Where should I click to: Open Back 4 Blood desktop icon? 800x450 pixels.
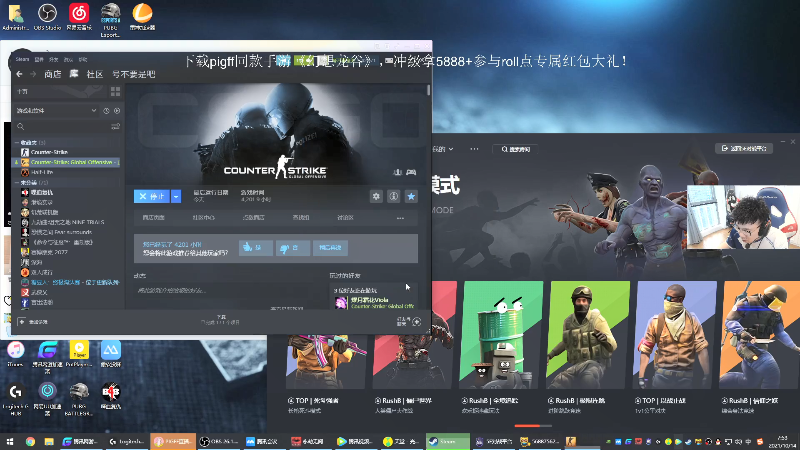(x=111, y=396)
